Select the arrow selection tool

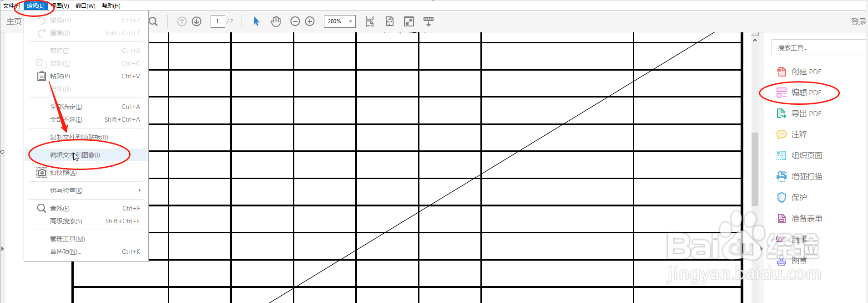256,21
